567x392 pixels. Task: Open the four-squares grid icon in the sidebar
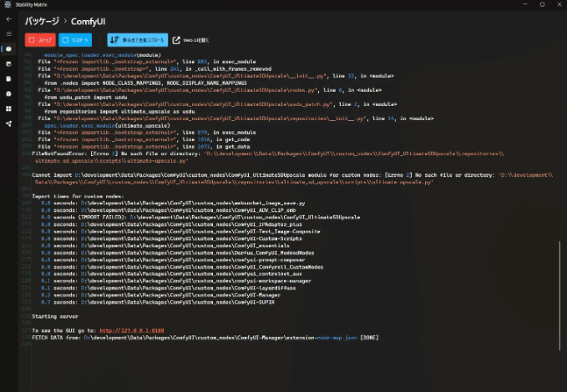pos(8,108)
